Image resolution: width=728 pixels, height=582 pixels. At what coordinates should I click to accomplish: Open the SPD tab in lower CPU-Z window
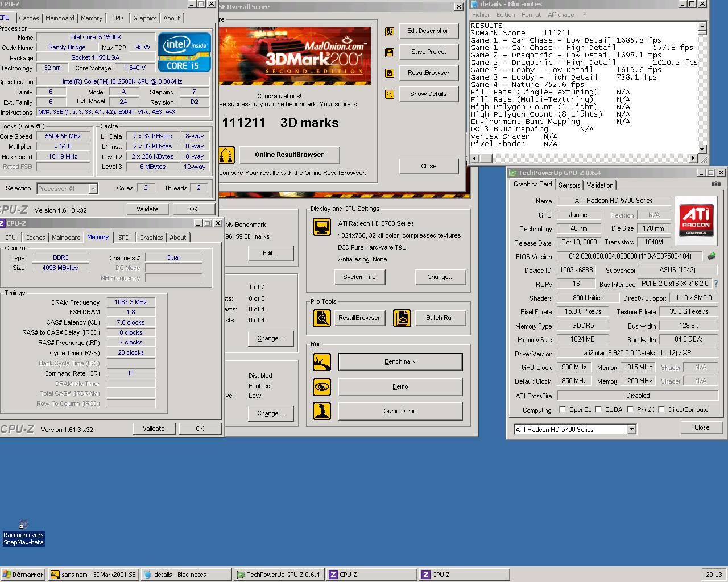pos(123,238)
